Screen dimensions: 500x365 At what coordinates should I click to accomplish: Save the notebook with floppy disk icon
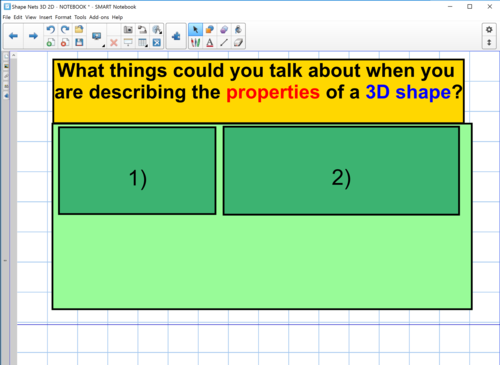click(x=79, y=42)
